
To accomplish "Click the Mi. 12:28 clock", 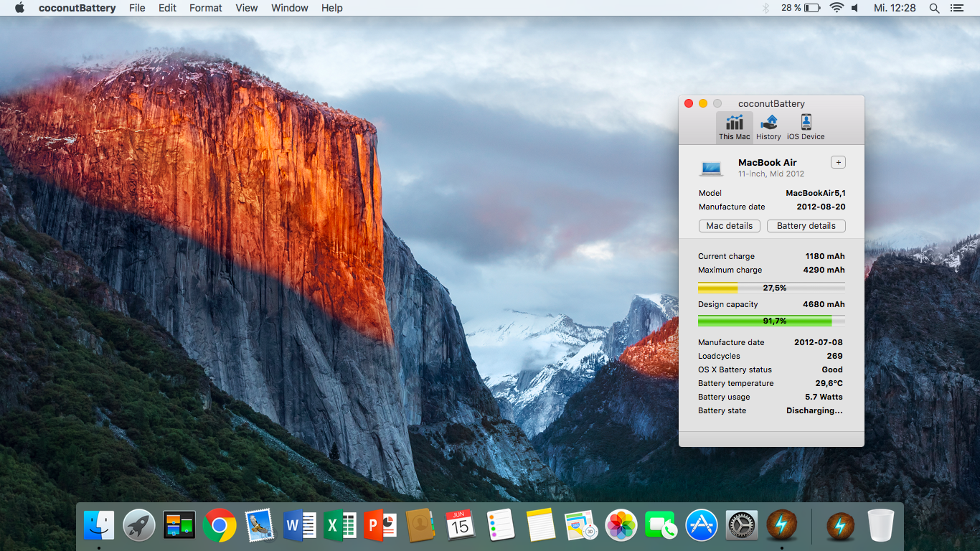I will point(895,8).
